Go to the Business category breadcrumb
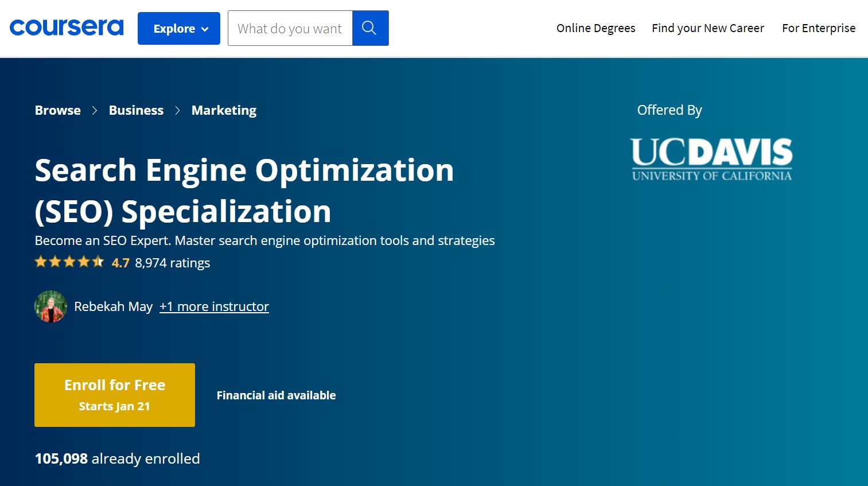 click(x=136, y=110)
